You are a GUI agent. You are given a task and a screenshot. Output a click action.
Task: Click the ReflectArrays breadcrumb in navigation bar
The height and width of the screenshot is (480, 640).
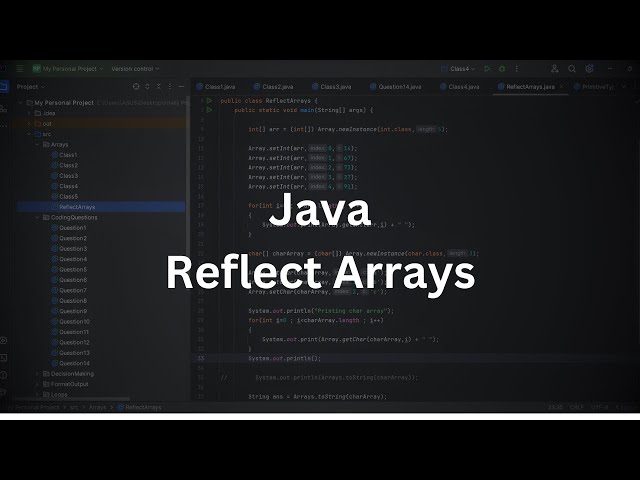coord(139,407)
